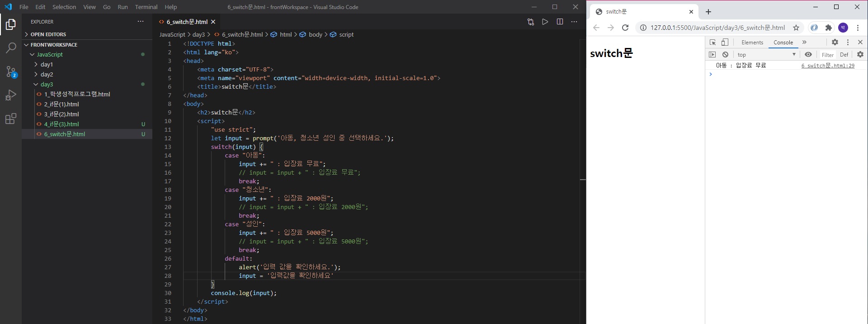This screenshot has height=324, width=868.
Task: Click breadcrumb body in editor path
Action: coord(316,34)
